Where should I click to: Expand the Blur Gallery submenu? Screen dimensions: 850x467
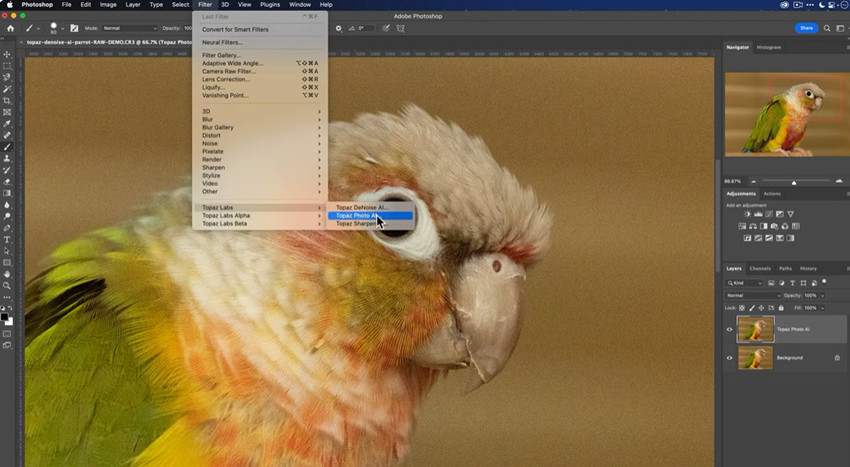pyautogui.click(x=260, y=127)
